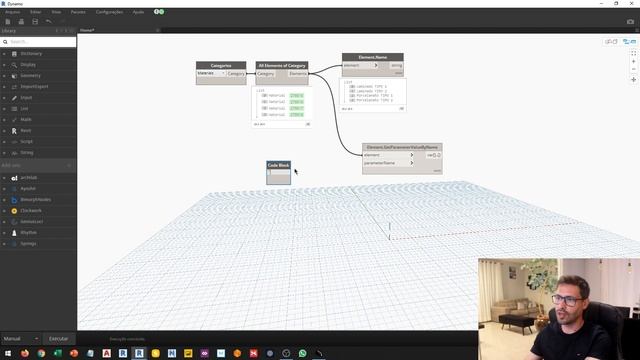The image size is (640, 360).
Task: Click the Save toolbar icon
Action: pyautogui.click(x=35, y=22)
